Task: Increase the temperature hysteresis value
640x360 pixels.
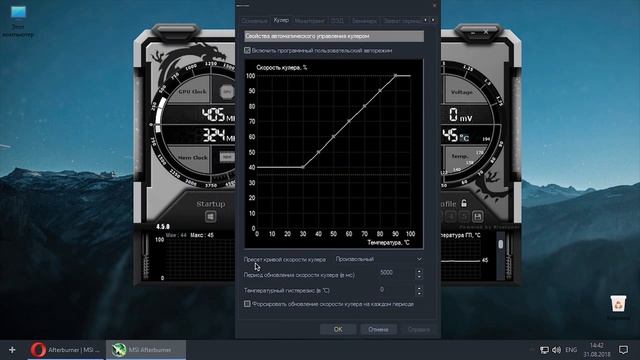Action: pos(419,287)
